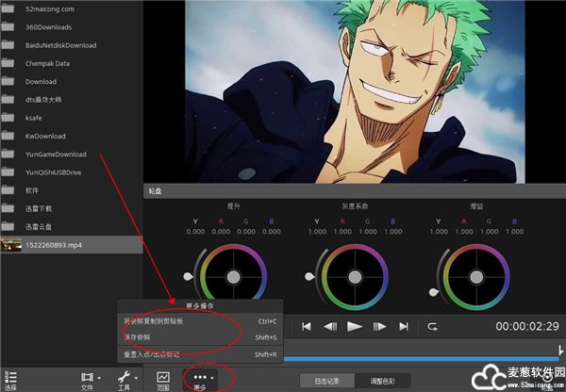This screenshot has height=392, width=566.
Task: Select 将快照复制到剪贴板 (Copy snapshot) menu item
Action: [x=155, y=320]
